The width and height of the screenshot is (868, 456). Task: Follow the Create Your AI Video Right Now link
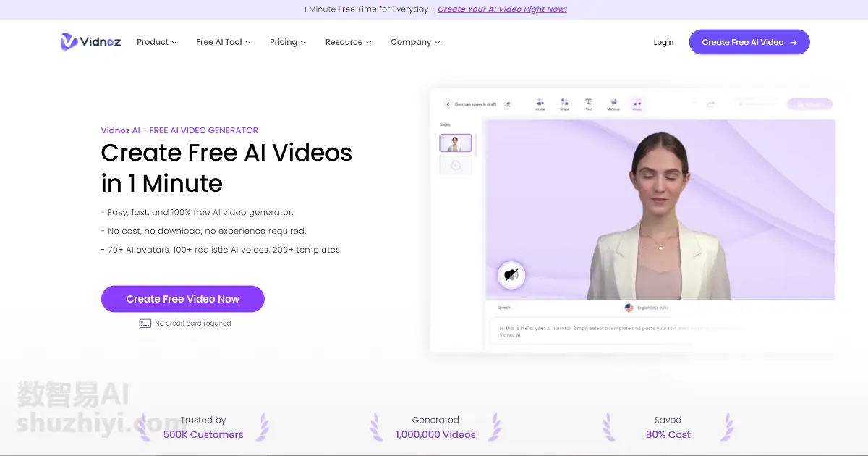coord(502,9)
